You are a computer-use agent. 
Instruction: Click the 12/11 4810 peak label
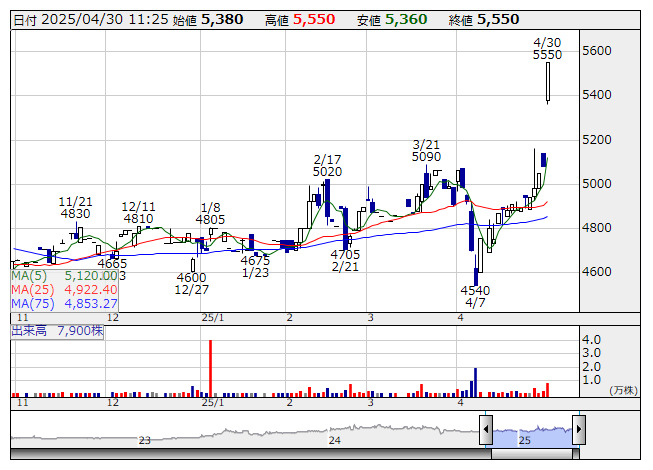coord(138,213)
